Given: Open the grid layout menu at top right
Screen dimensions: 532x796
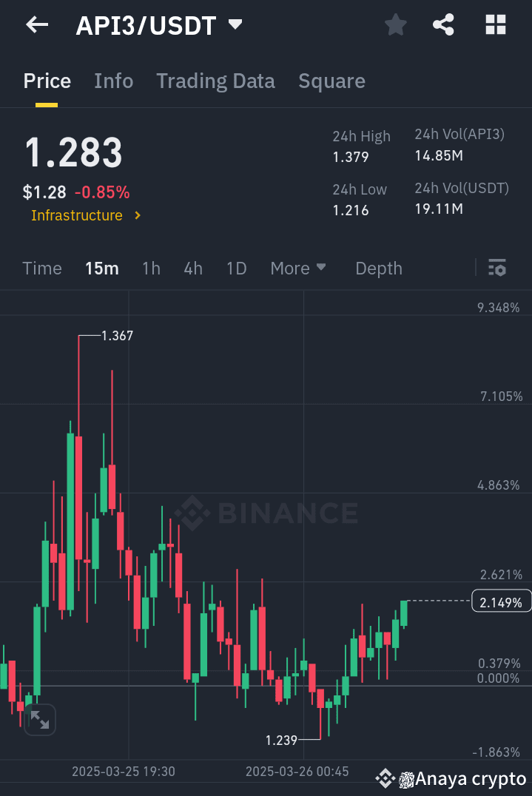Looking at the screenshot, I should coord(494,24).
